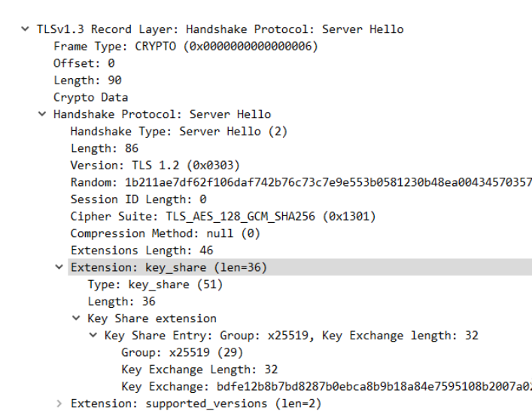Select the Length: 86 field
This screenshot has width=532, height=420.
tap(105, 148)
